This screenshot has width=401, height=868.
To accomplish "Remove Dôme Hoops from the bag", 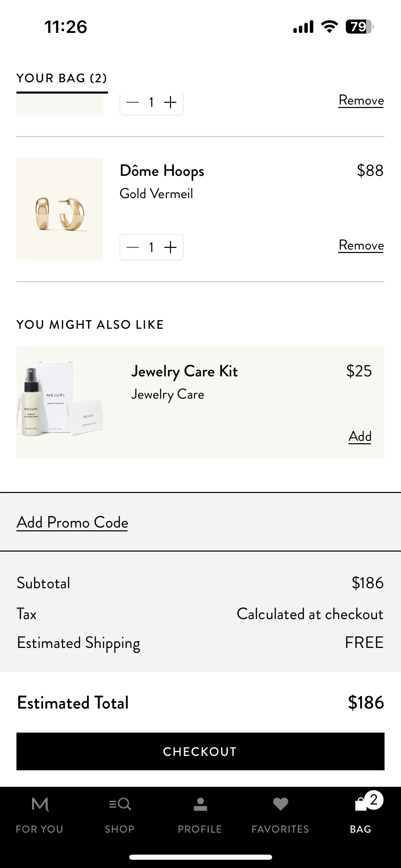I will (361, 245).
